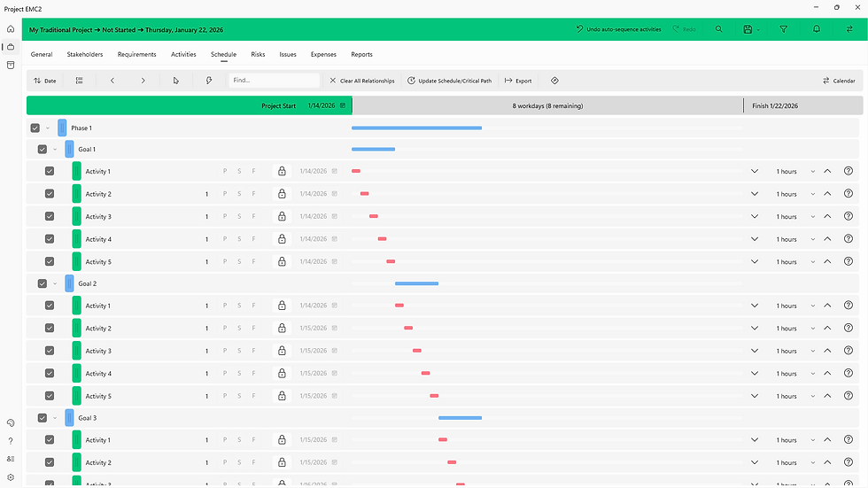The height and width of the screenshot is (488, 868).
Task: Click into the Find search field
Action: [274, 81]
